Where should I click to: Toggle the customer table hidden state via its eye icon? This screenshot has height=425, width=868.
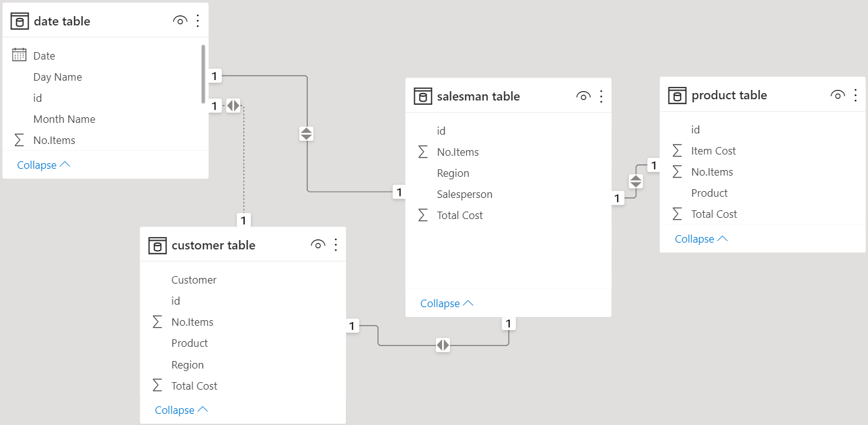click(x=318, y=245)
